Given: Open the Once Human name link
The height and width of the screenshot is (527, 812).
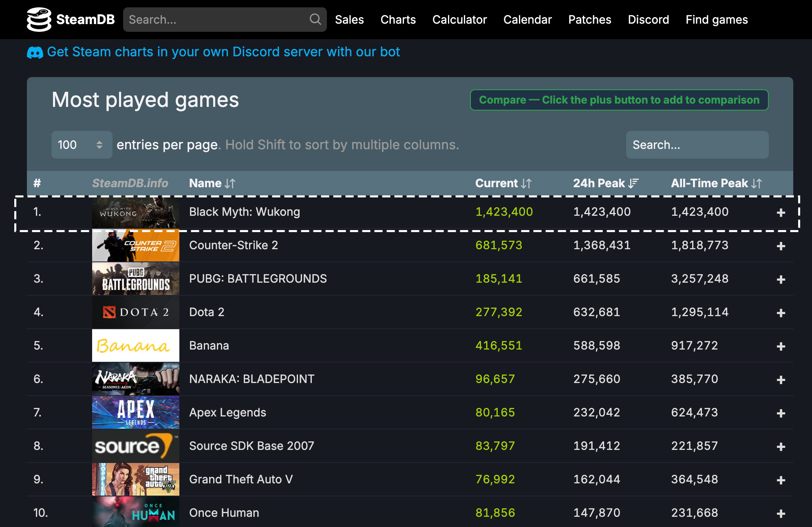Looking at the screenshot, I should pos(224,513).
